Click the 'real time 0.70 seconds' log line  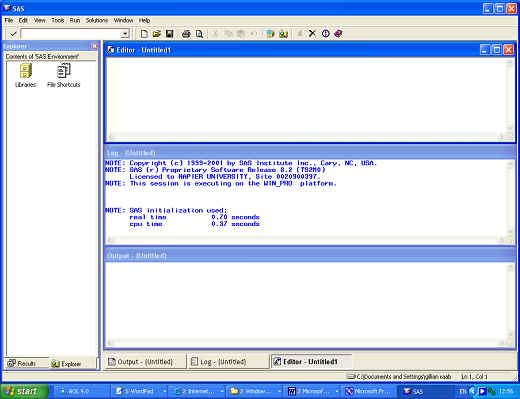pyautogui.click(x=194, y=217)
